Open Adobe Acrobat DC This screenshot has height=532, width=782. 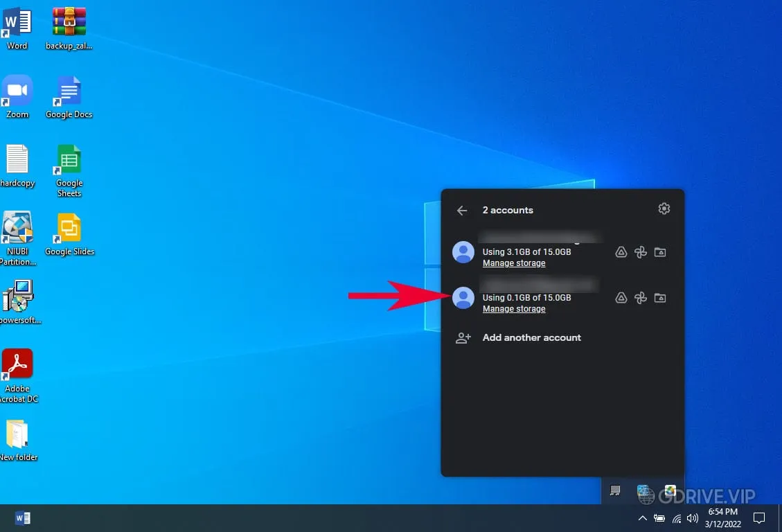click(x=17, y=362)
